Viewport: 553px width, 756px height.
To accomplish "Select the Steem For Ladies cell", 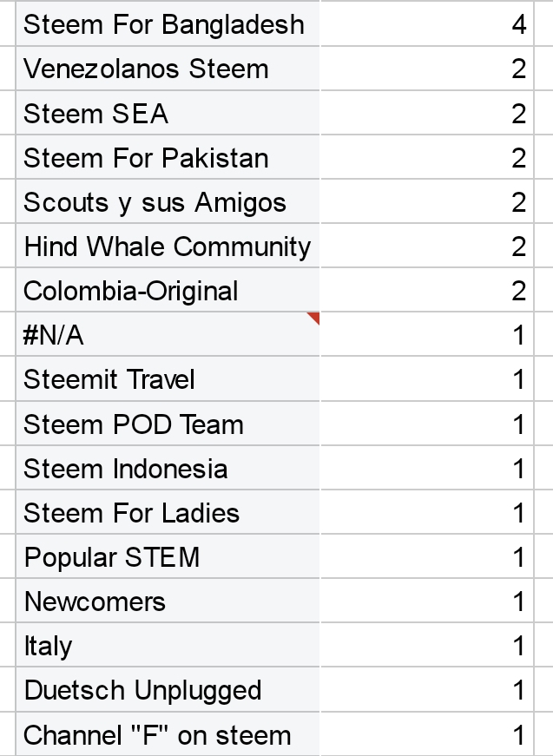I will click(x=165, y=513).
